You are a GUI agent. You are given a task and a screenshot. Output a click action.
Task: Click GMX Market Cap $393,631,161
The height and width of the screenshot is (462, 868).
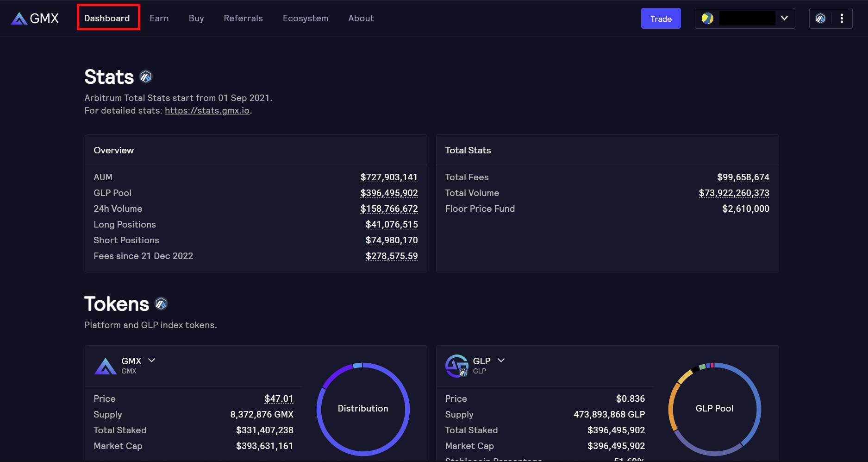pyautogui.click(x=265, y=446)
